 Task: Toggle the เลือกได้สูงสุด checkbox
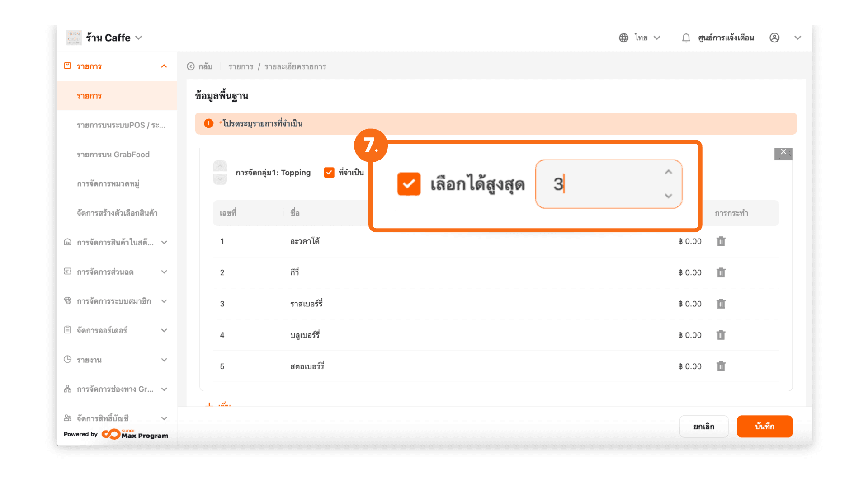pyautogui.click(x=409, y=184)
